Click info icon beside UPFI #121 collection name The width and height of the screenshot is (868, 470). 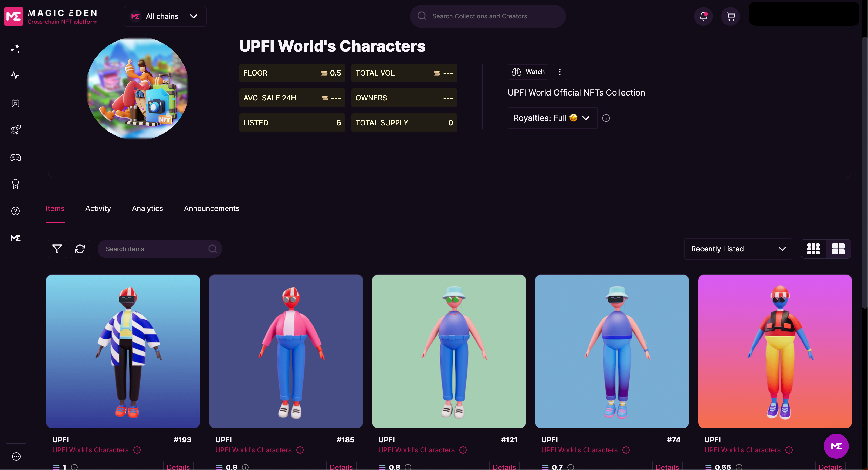click(x=463, y=450)
